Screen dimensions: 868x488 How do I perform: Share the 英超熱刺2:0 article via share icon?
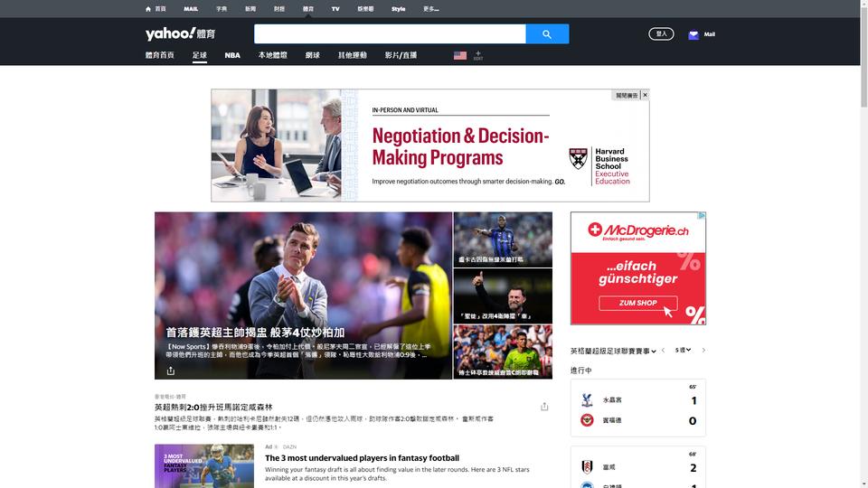pos(544,407)
